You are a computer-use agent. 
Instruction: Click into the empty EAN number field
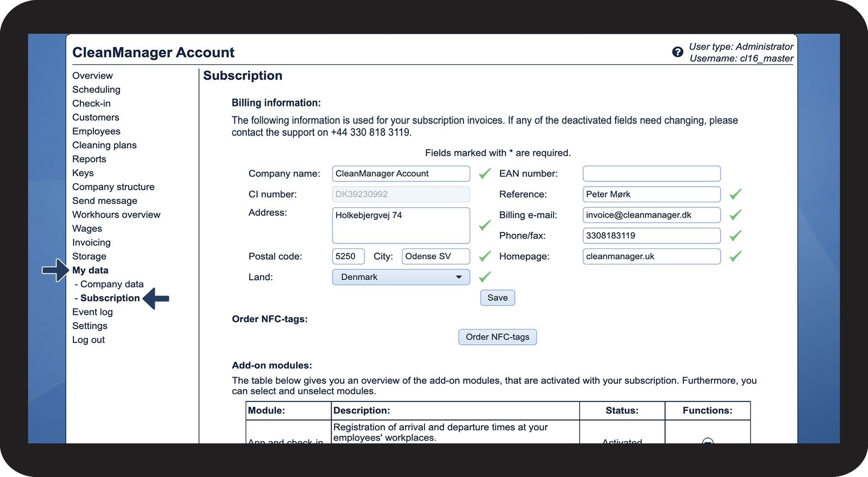(x=651, y=173)
